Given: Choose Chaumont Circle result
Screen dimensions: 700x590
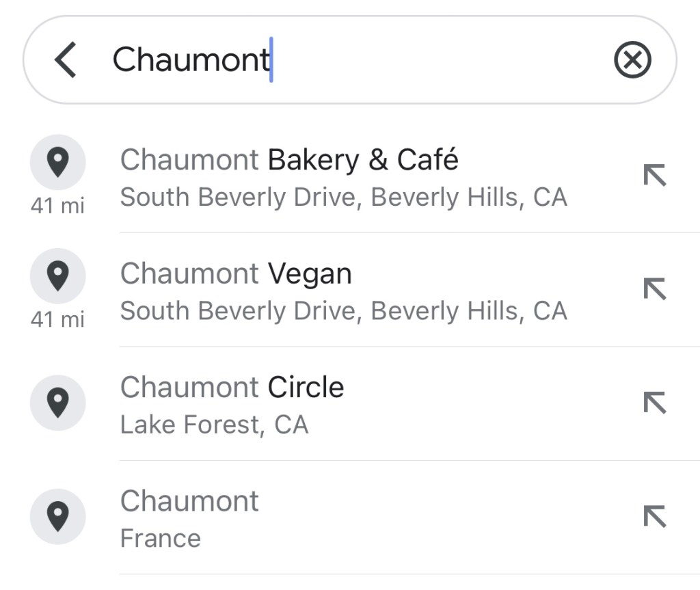Looking at the screenshot, I should point(232,388).
